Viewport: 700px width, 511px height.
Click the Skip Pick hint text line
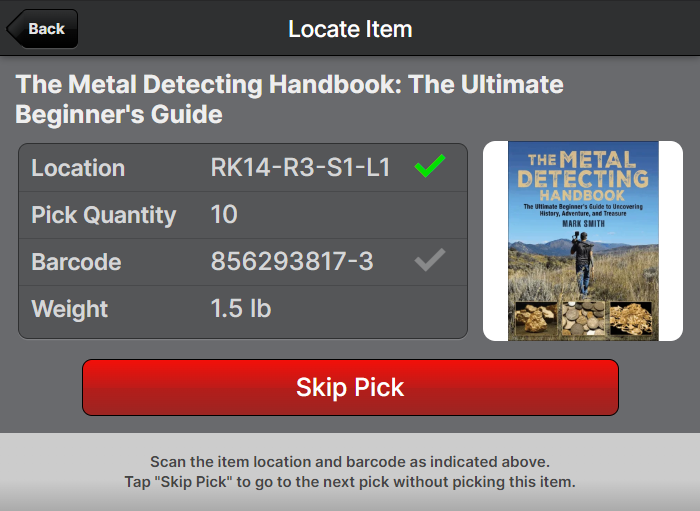(350, 482)
